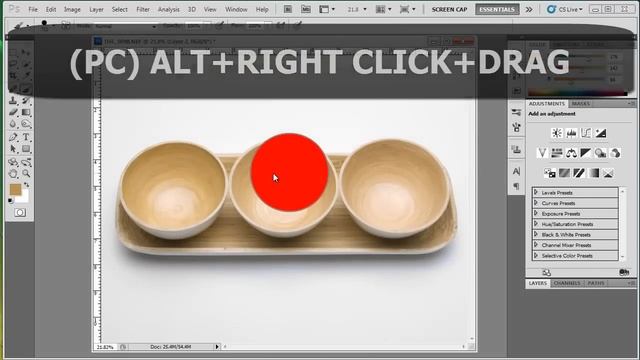Select the Path Selection arrow tool
This screenshot has height=360, width=640.
click(13, 149)
